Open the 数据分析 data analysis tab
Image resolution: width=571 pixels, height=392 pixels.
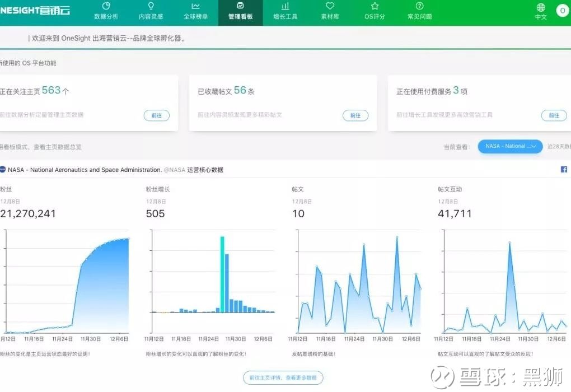click(106, 12)
